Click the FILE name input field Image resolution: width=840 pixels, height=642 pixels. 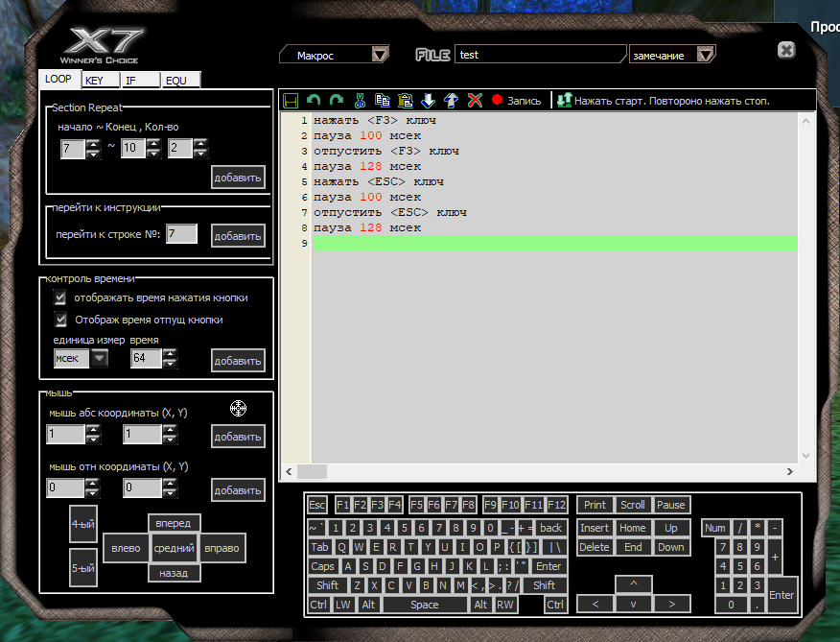tap(540, 55)
